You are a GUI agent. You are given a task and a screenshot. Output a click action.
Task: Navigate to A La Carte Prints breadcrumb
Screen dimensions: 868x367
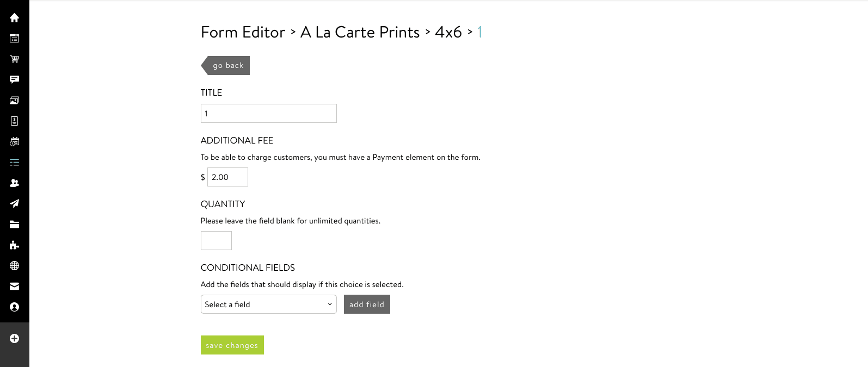(359, 33)
